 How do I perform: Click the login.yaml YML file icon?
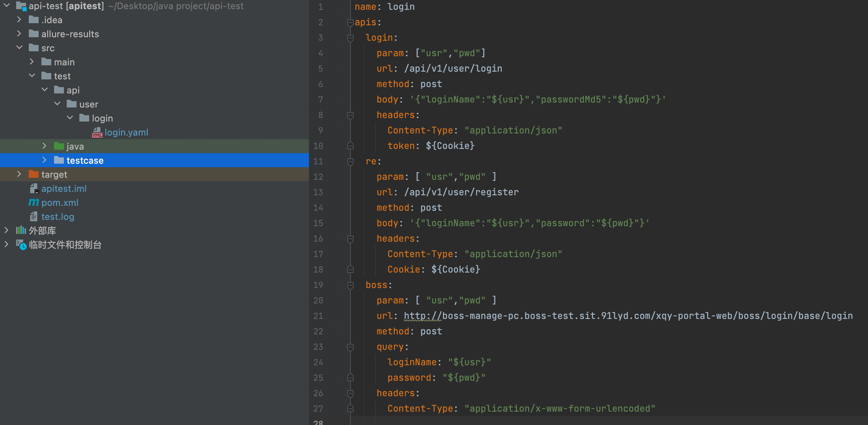pyautogui.click(x=97, y=132)
